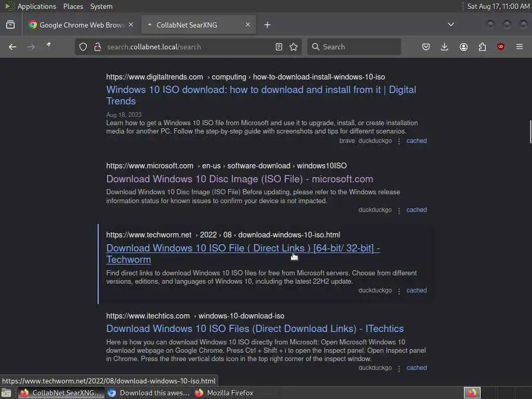This screenshot has height=399, width=532.
Task: Open the Firefox account icon
Action: click(463, 47)
